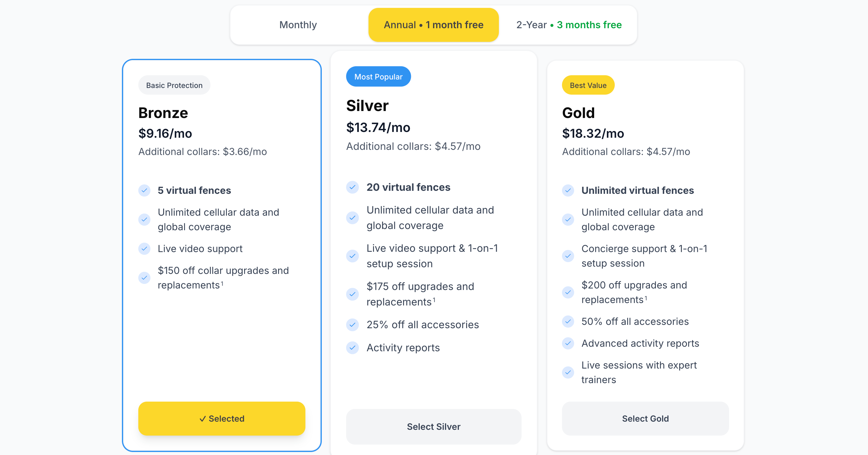Choose the 2-Year 3 months free tab
Screen dimensions: 868x455
click(569, 25)
